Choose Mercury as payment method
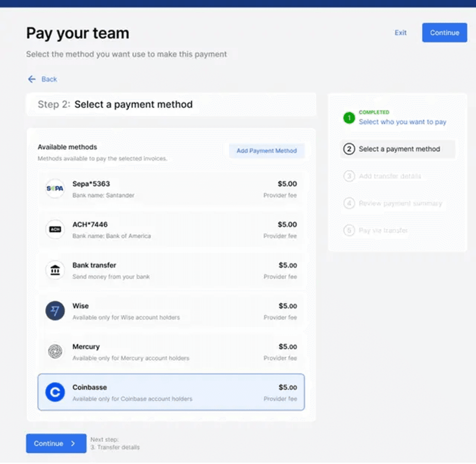476x464 pixels. (171, 352)
